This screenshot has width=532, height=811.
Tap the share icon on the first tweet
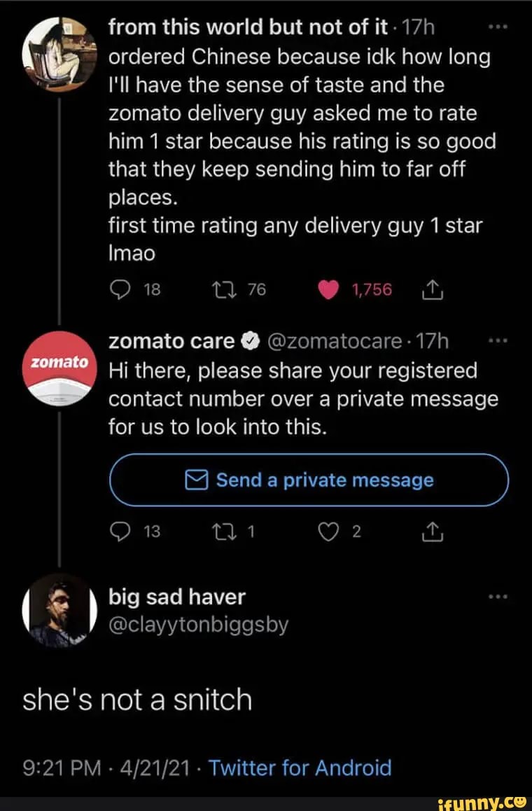click(x=433, y=289)
